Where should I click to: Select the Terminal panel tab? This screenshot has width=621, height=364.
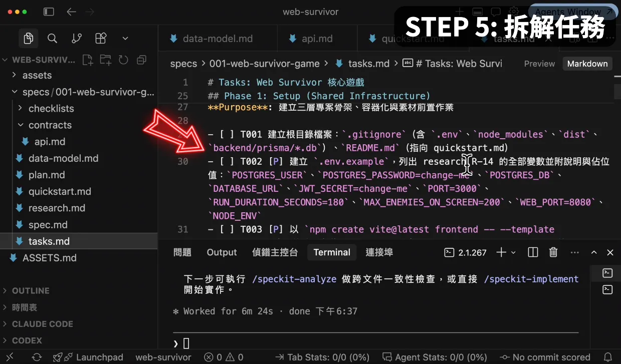[x=332, y=252]
